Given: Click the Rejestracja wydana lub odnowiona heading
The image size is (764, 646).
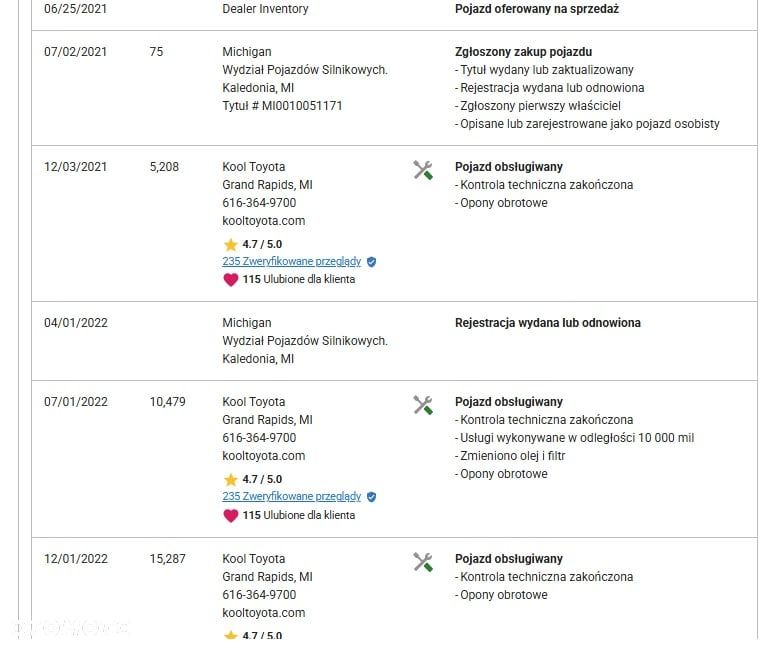Looking at the screenshot, I should (x=548, y=323).
